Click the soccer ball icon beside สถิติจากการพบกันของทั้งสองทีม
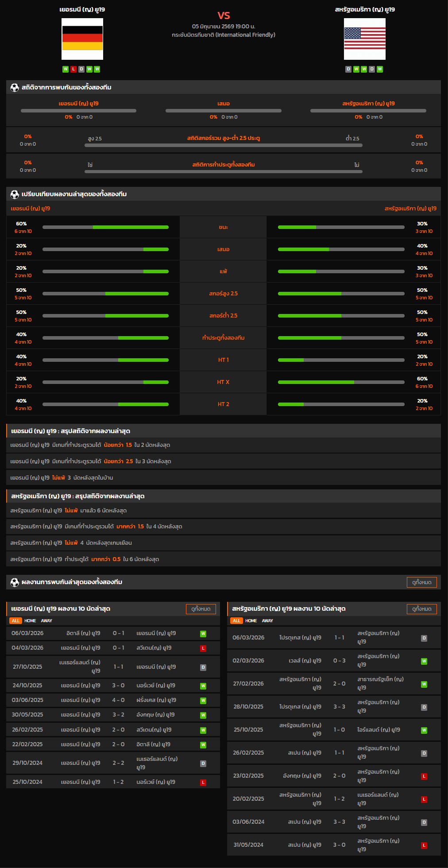 [x=15, y=87]
